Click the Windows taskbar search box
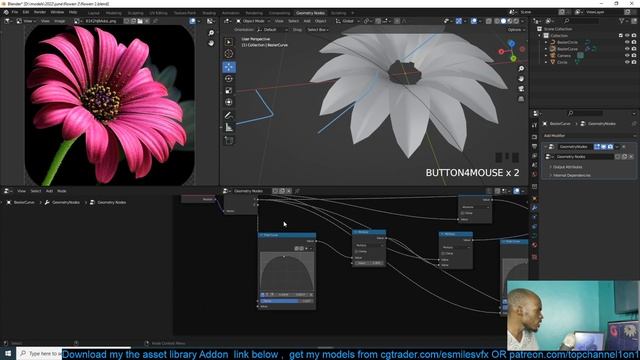The width and height of the screenshot is (640, 360). coord(39,353)
